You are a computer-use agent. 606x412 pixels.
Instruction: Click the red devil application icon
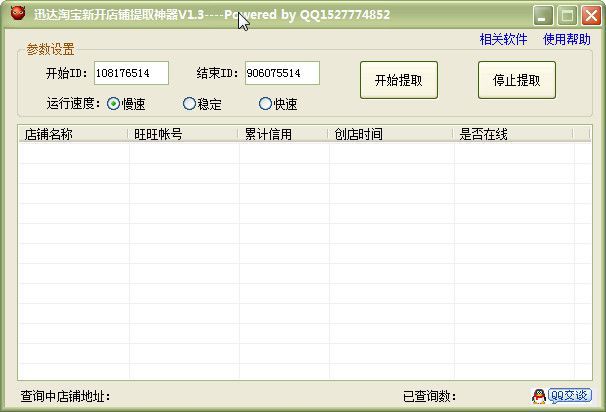[x=18, y=14]
